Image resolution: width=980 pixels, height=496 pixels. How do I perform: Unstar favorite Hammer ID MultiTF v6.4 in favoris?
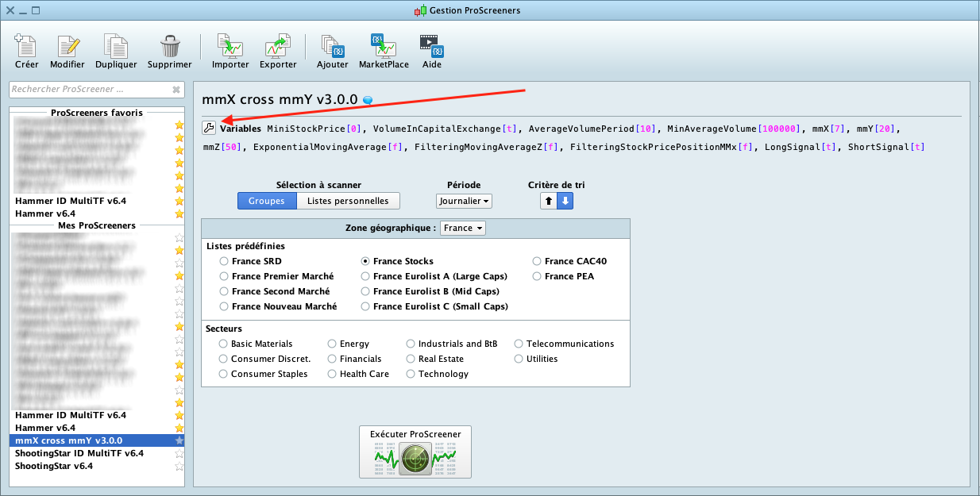[179, 201]
